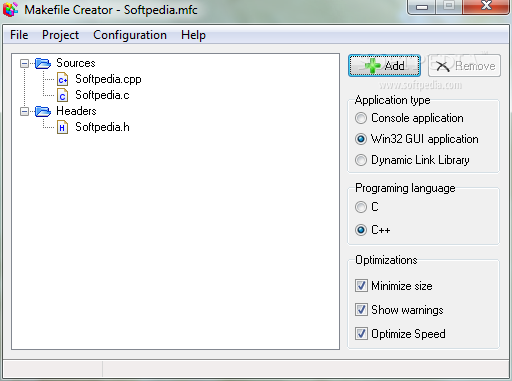
Task: Select Win32 GUI application radio button
Action: (x=361, y=139)
